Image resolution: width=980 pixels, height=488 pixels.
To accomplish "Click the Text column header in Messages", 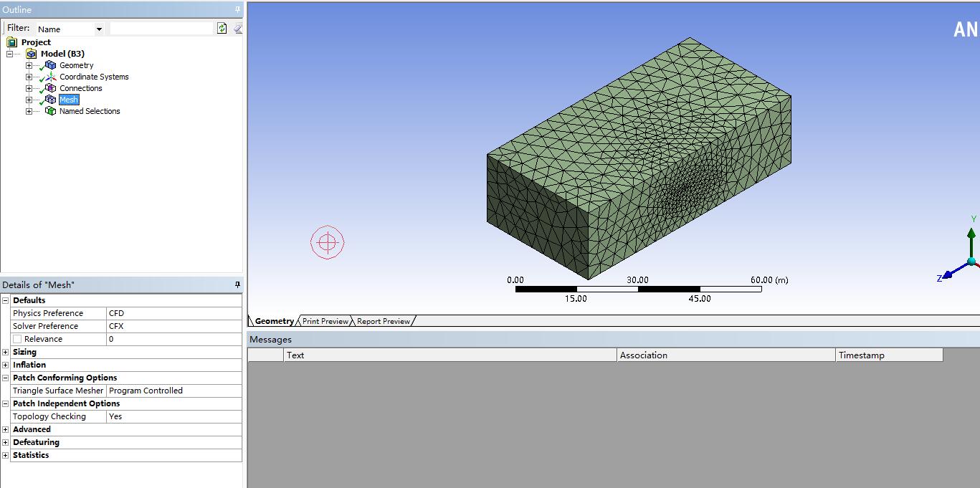I will 449,355.
